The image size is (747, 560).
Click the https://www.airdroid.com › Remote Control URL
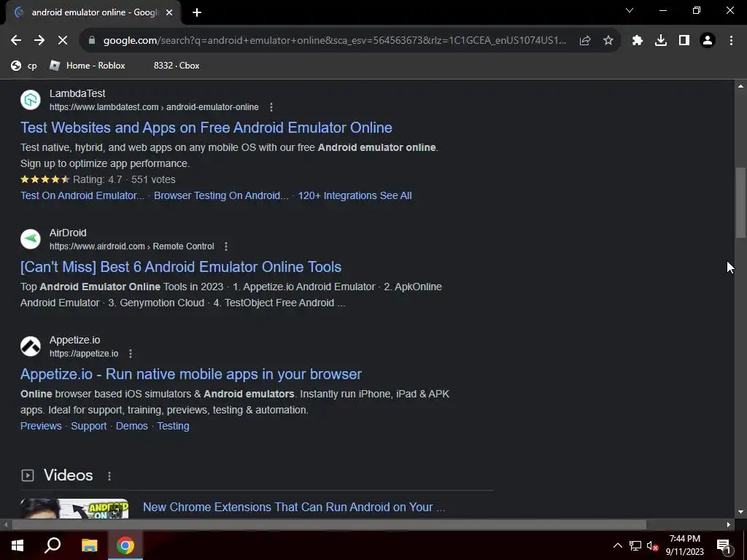coord(132,246)
